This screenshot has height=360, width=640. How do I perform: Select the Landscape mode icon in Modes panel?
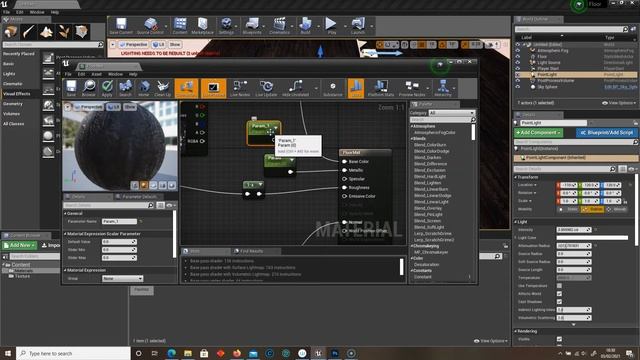[46, 31]
